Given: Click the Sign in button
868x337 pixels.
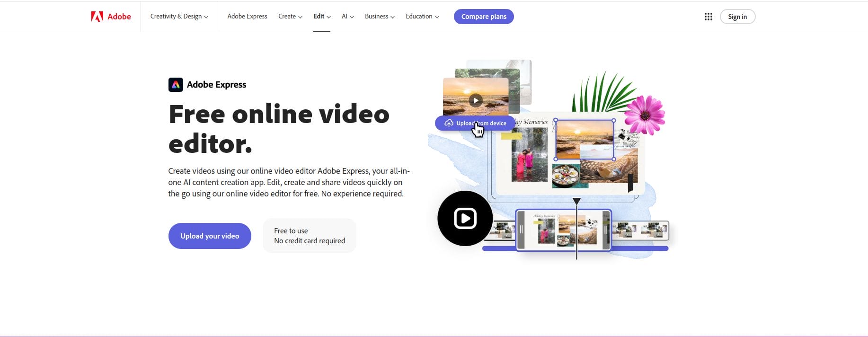Looking at the screenshot, I should (x=737, y=17).
